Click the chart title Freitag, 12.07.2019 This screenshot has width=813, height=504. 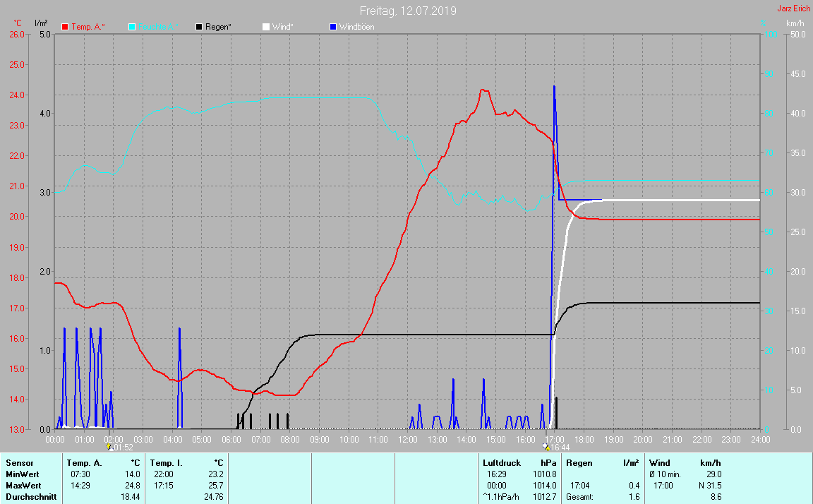click(408, 11)
